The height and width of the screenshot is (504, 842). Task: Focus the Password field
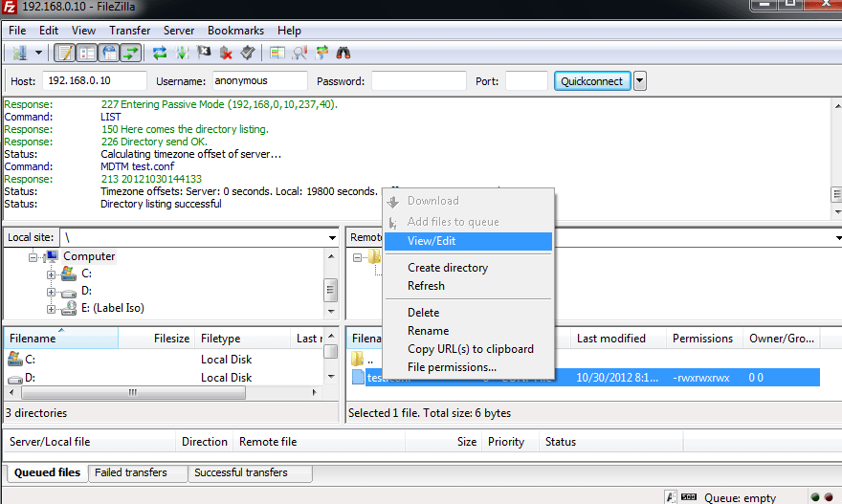(x=419, y=81)
